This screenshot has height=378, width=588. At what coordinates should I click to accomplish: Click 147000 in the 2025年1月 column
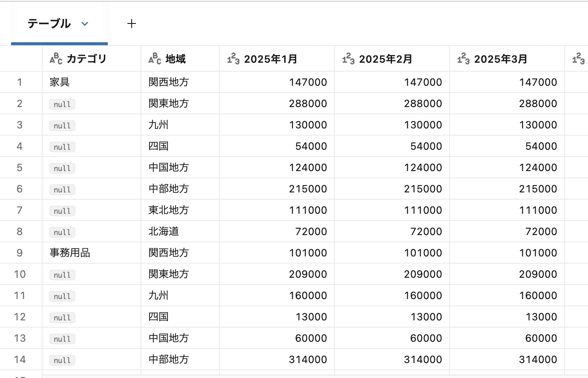click(277, 82)
